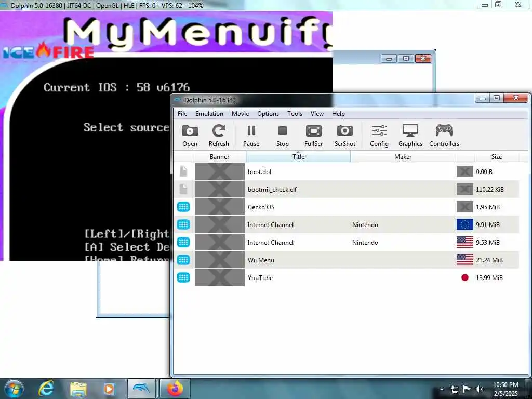532x399 pixels.
Task: Select the 9.53 MiB Internet Channel row
Action: pos(347,242)
